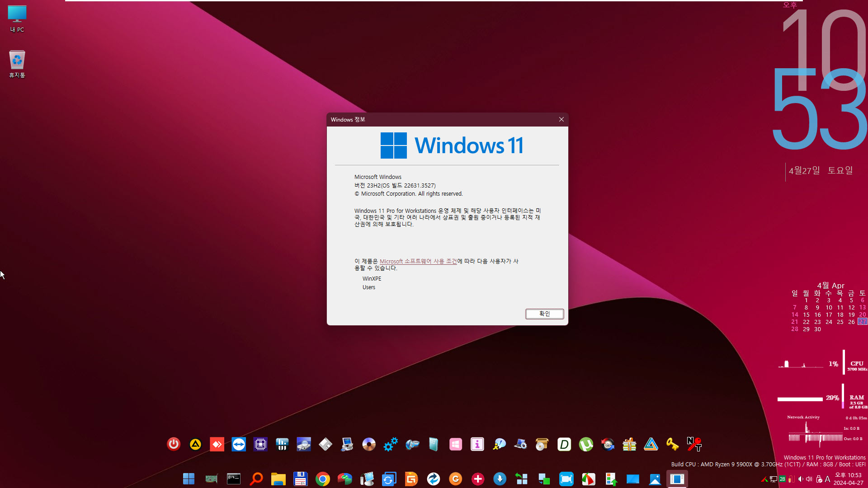The image size is (868, 488).
Task: Open the disk magnifier tool icon in dock
Action: pyautogui.click(x=304, y=445)
